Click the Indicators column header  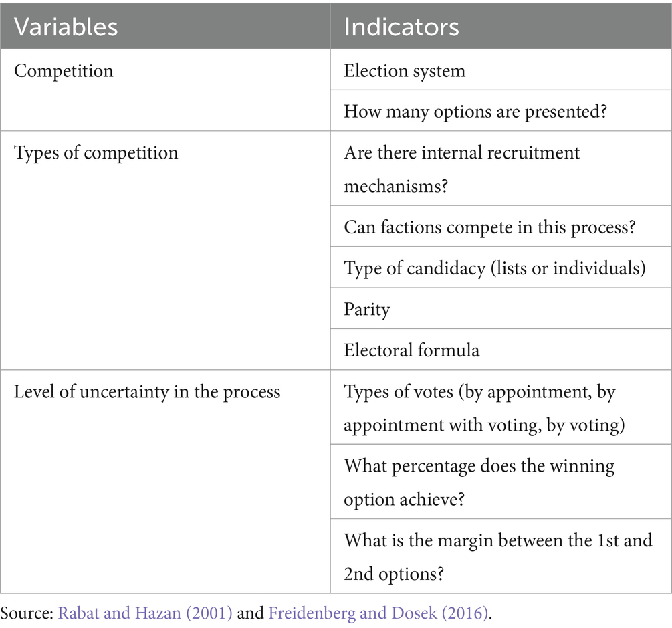[501, 26]
